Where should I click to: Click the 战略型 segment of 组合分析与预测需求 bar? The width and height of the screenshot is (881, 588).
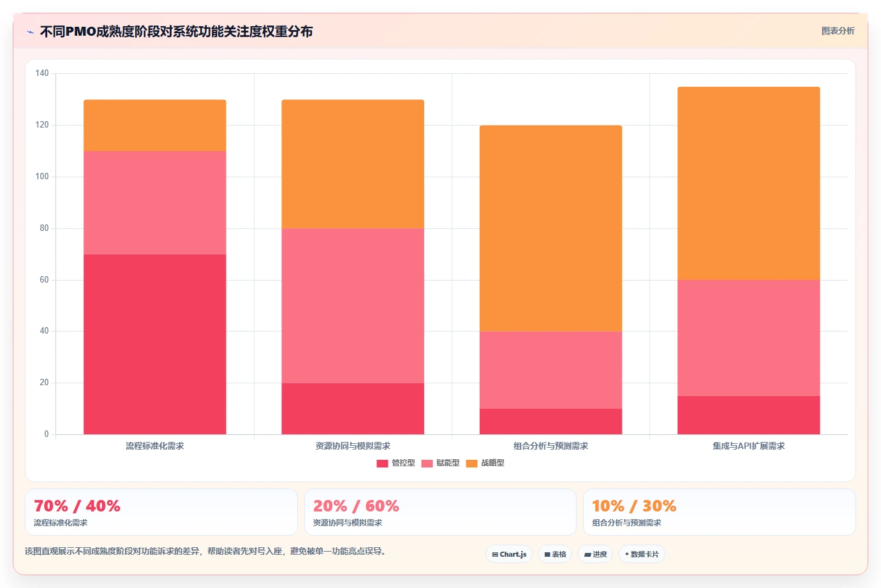pos(551,228)
